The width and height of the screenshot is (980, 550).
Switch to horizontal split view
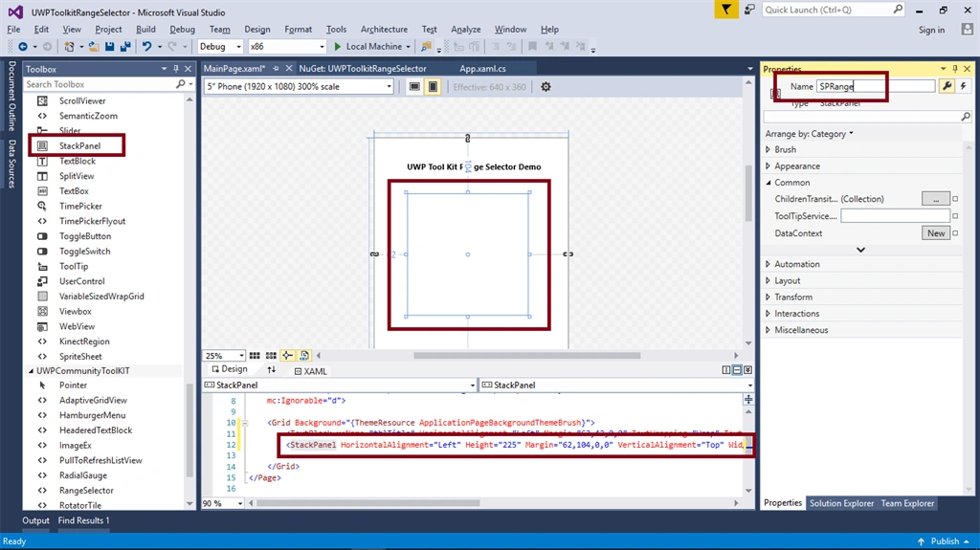click(x=737, y=370)
